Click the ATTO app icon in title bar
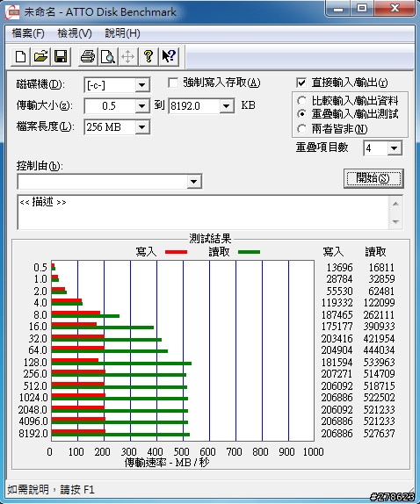 pyautogui.click(x=12, y=12)
